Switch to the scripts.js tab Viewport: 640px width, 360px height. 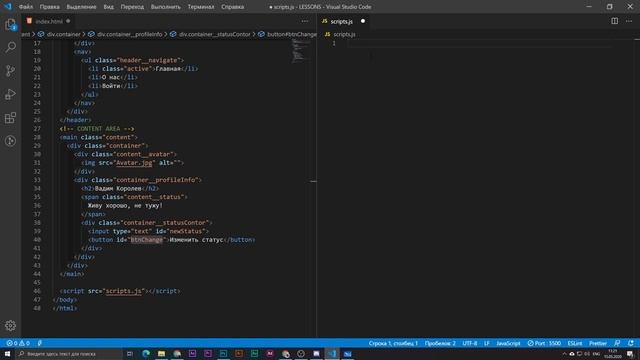342,21
